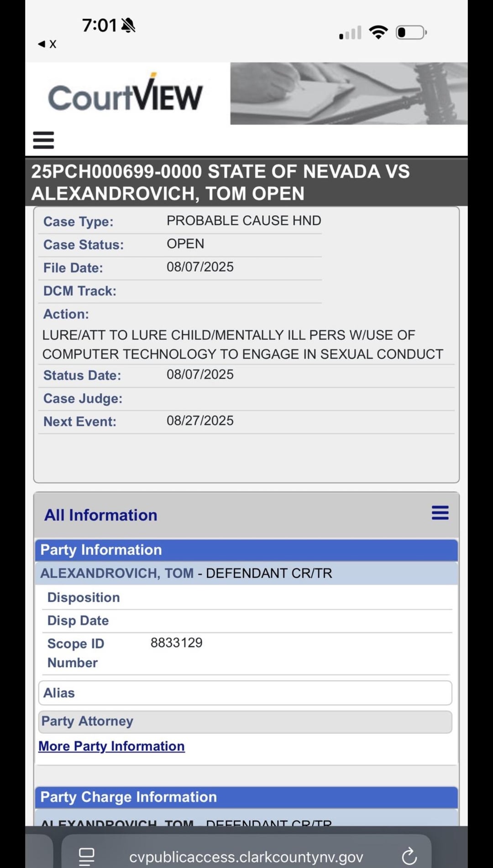Tap the case title header bar
Viewport: 493px width, 868px height.
[x=246, y=182]
